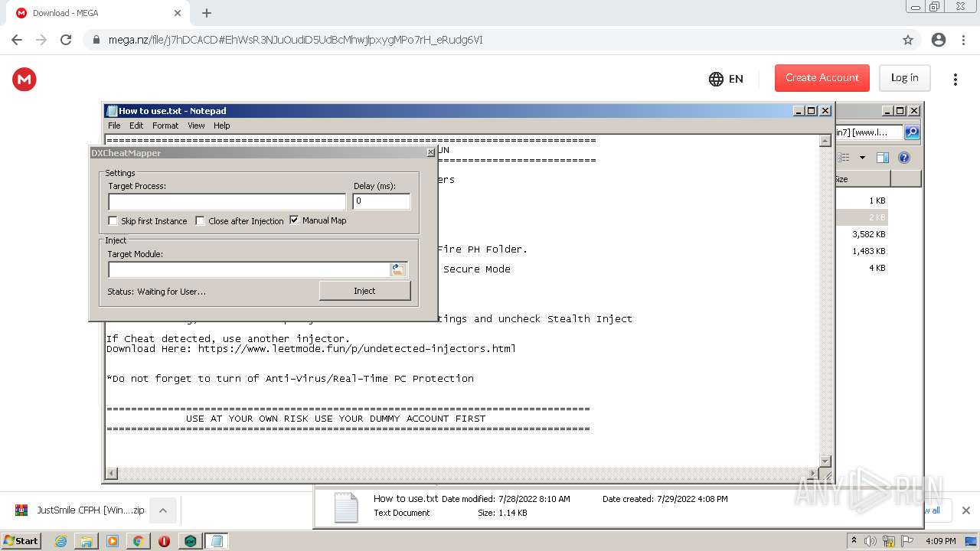Enable Skip first Instance checkbox
Image resolution: width=980 pixels, height=551 pixels.
coord(113,220)
